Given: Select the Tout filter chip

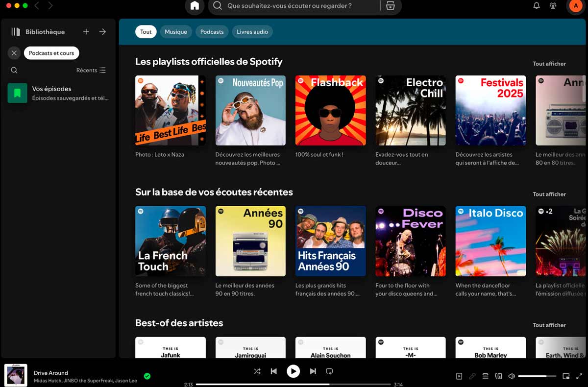Looking at the screenshot, I should pyautogui.click(x=146, y=32).
